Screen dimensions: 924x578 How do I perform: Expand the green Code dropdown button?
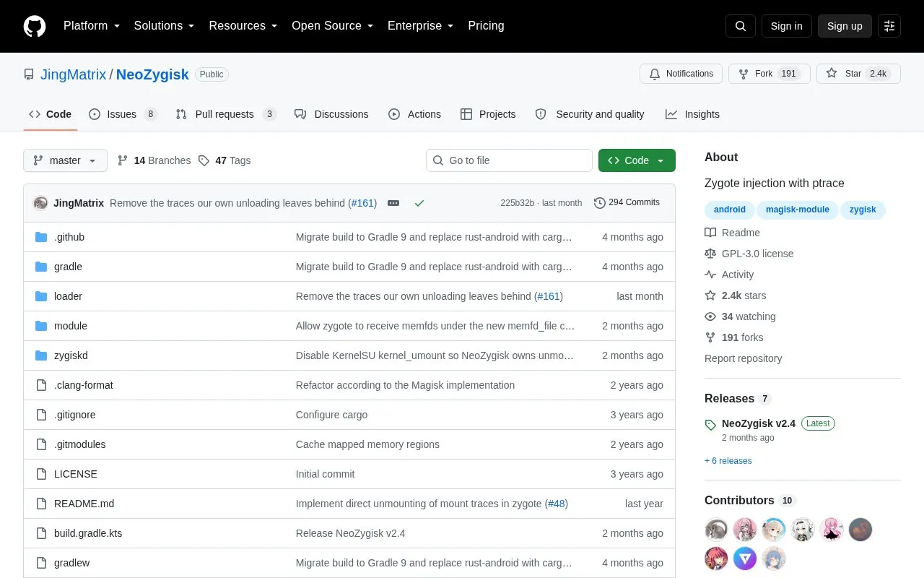tap(637, 160)
